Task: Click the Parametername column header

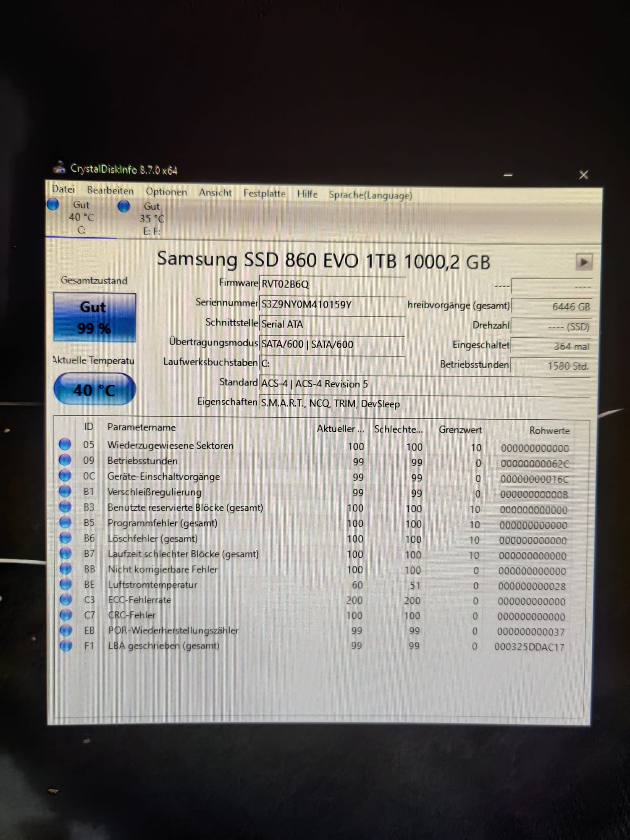Action: click(x=142, y=427)
